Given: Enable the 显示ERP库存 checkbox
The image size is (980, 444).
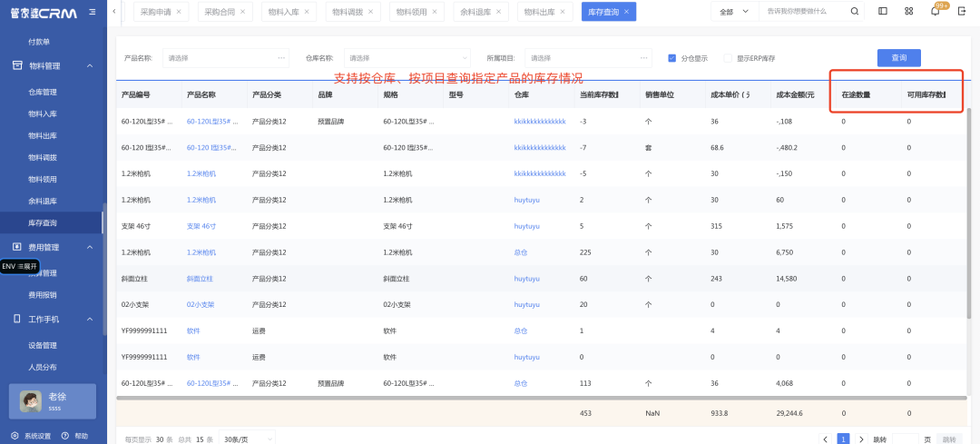Looking at the screenshot, I should [x=728, y=58].
